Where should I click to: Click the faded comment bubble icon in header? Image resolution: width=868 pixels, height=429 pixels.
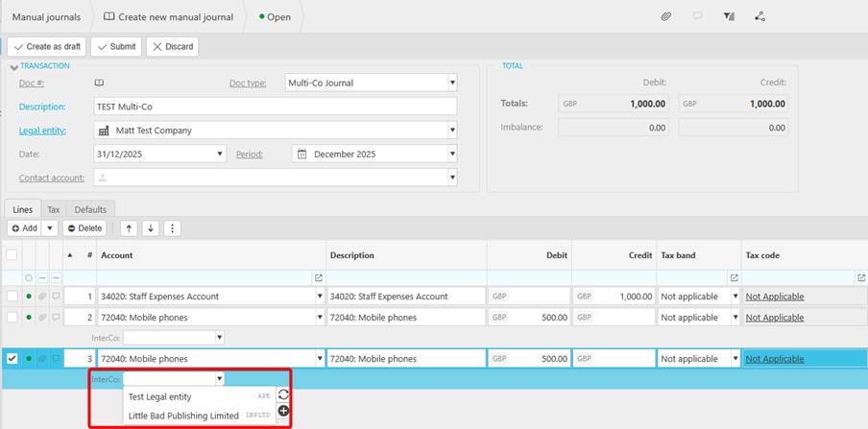697,16
